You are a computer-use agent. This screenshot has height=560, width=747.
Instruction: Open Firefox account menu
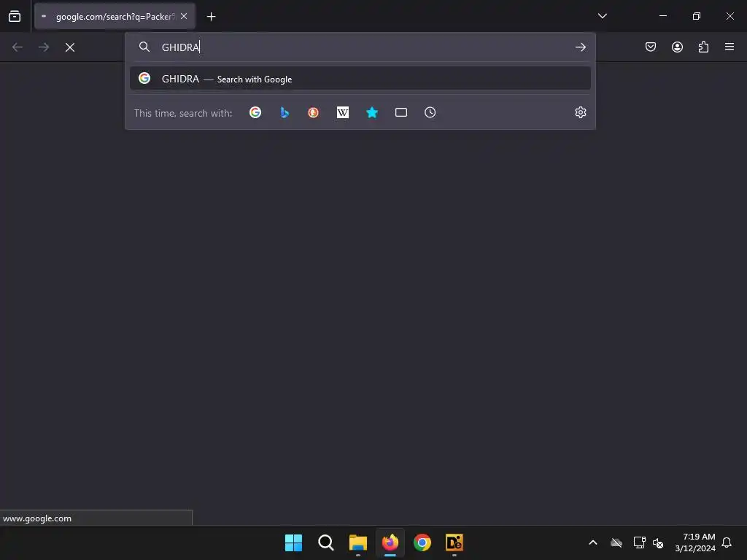point(677,47)
